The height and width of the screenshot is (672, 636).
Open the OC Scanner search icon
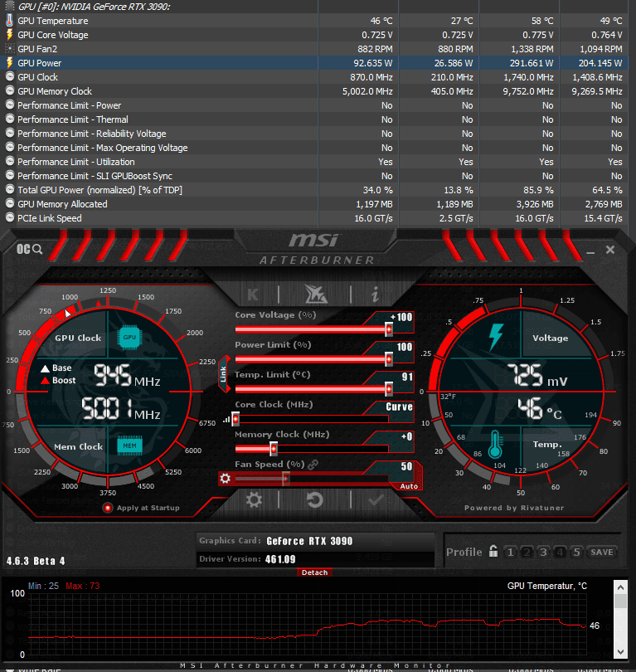[x=30, y=249]
